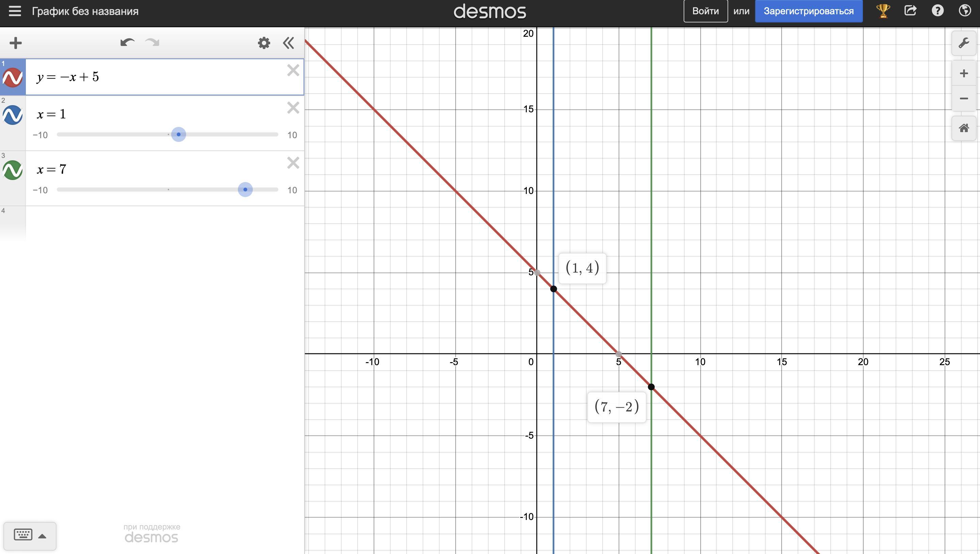Collapse the expression list panel
The width and height of the screenshot is (980, 554).
[288, 43]
